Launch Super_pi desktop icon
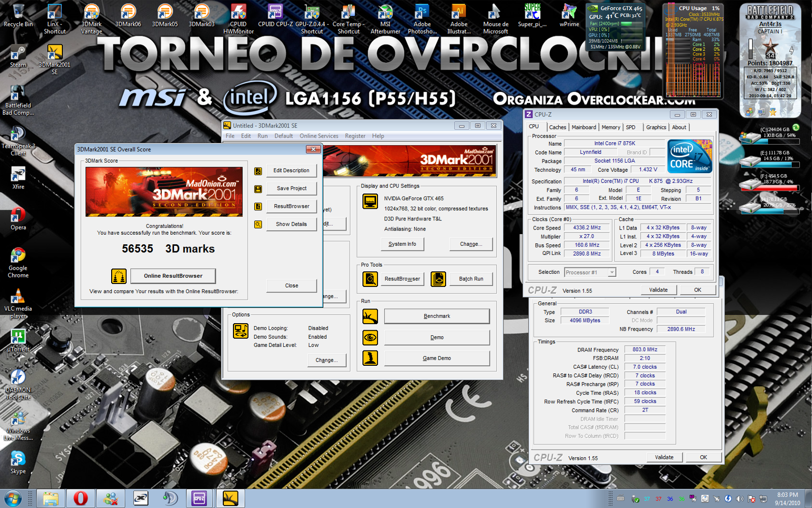The height and width of the screenshot is (508, 812). click(532, 15)
